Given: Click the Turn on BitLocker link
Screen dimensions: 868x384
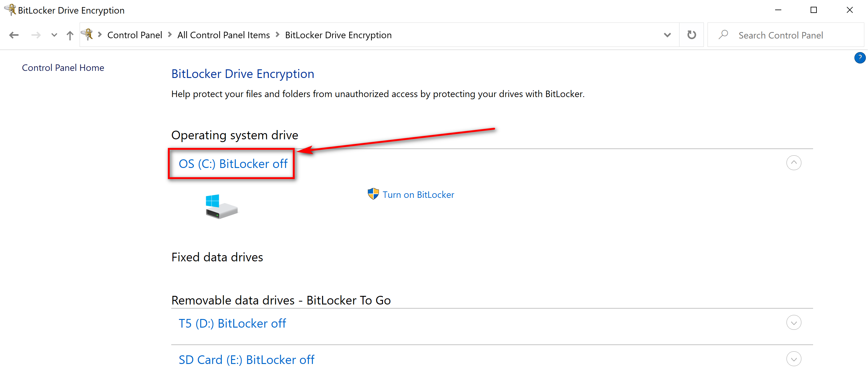Looking at the screenshot, I should (x=418, y=194).
